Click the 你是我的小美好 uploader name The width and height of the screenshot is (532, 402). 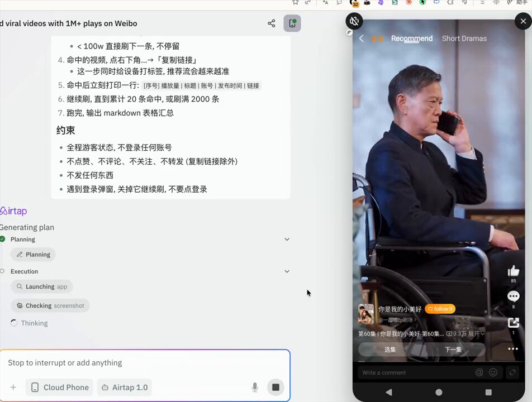[400, 309]
